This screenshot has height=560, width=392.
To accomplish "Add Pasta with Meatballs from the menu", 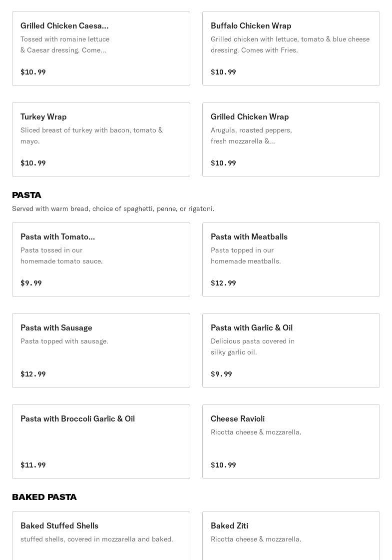I will click(x=291, y=259).
